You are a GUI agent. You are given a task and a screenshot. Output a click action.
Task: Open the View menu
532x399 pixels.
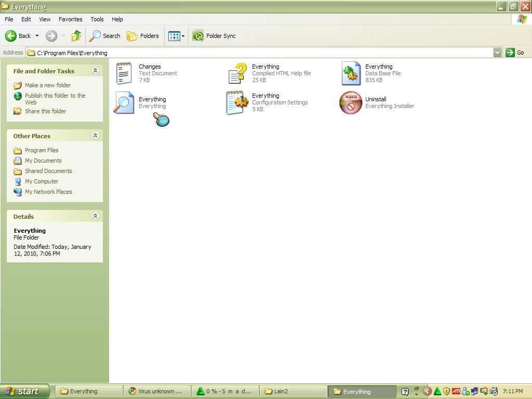click(x=45, y=19)
